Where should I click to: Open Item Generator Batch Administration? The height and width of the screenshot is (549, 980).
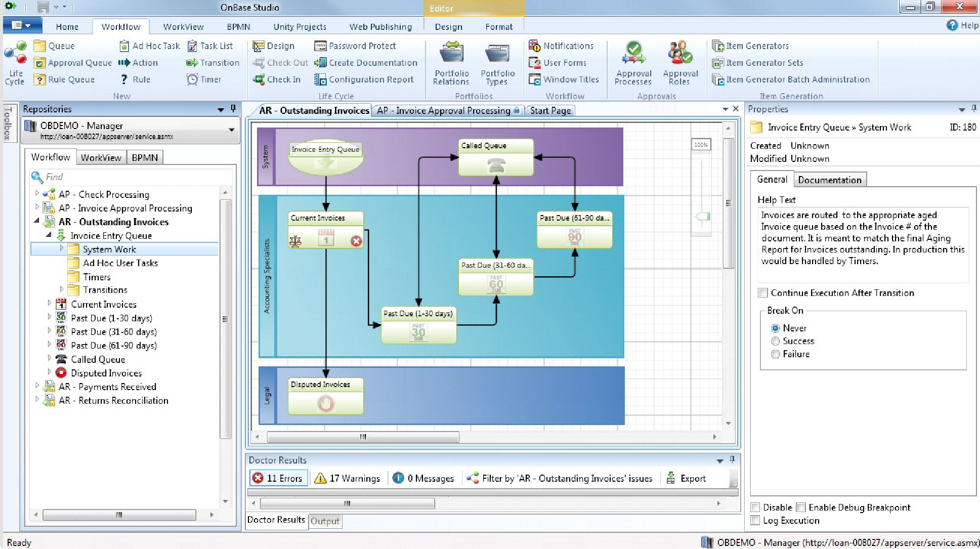coord(791,79)
